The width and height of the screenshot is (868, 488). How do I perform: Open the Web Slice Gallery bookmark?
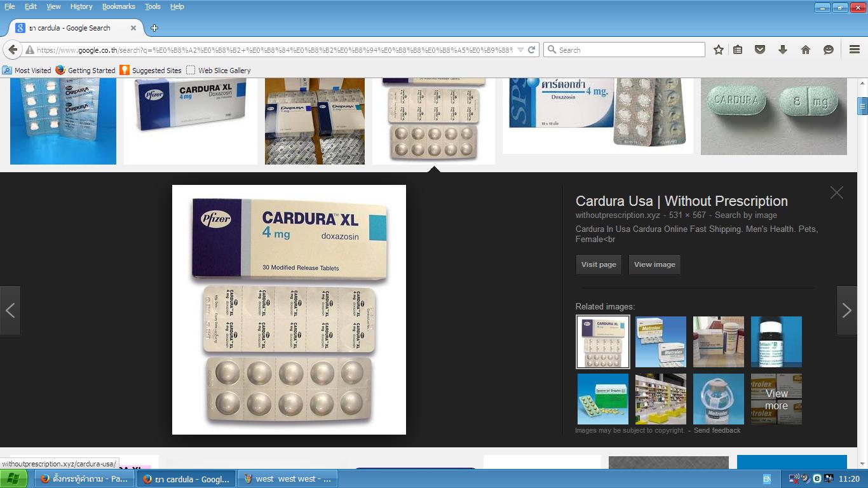click(219, 71)
